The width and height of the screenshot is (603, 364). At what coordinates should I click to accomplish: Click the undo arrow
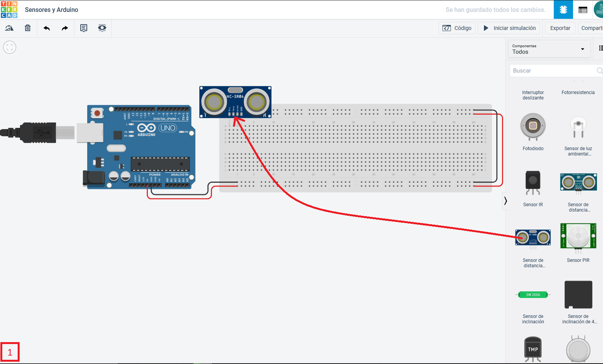(46, 28)
